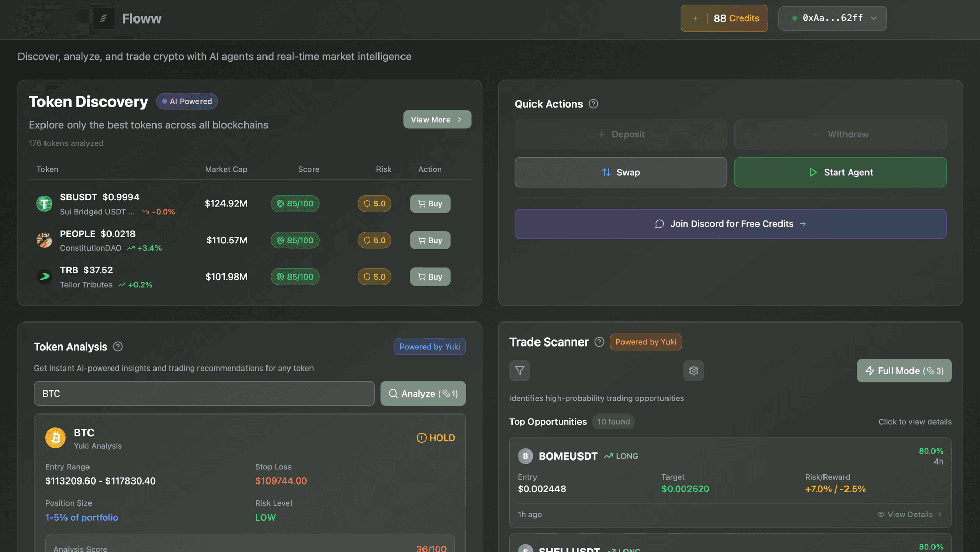Run Analyze on the entered token

(422, 394)
